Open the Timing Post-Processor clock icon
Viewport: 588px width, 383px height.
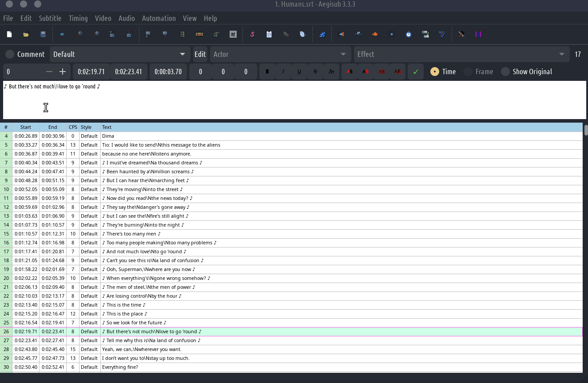coord(409,34)
